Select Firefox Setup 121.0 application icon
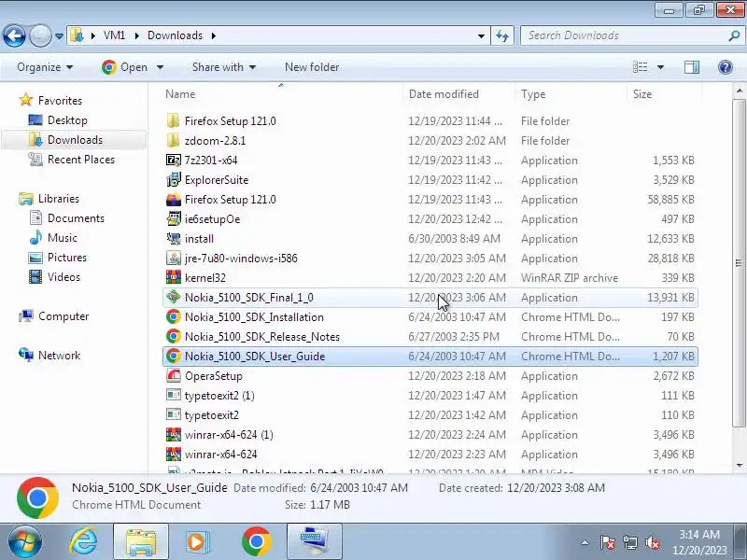This screenshot has width=747, height=560. pyautogui.click(x=174, y=199)
